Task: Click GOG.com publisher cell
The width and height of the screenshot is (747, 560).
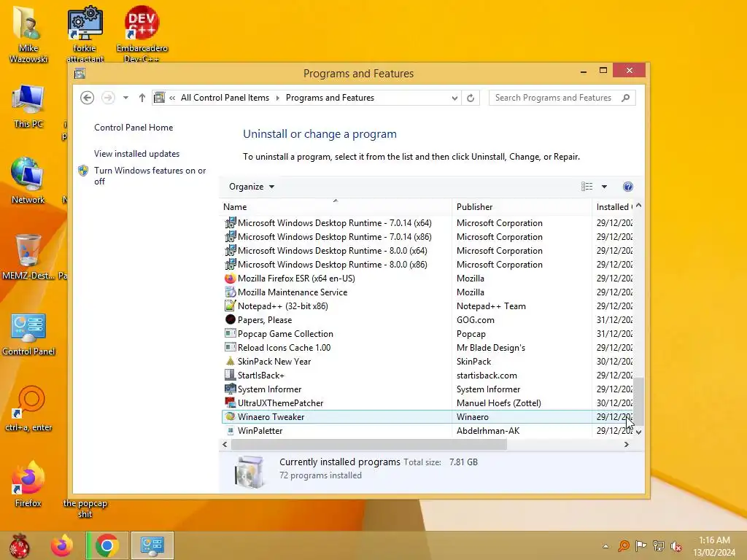Action: pos(476,319)
